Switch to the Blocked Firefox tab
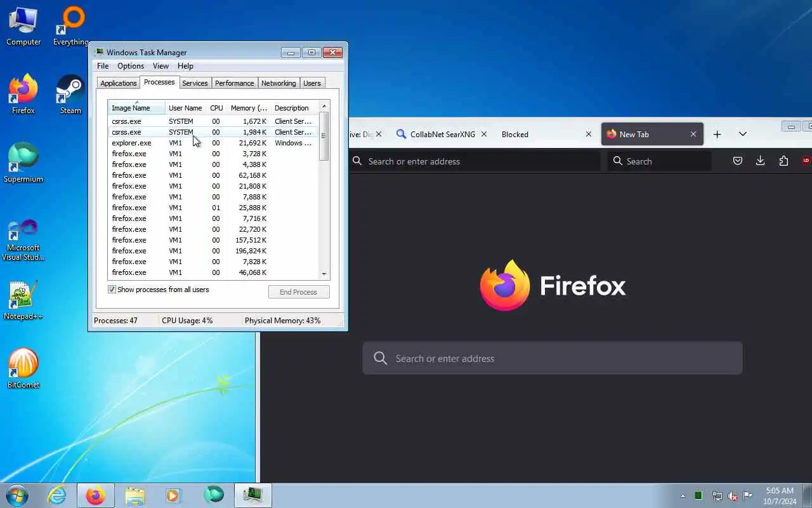812x508 pixels. pos(545,134)
